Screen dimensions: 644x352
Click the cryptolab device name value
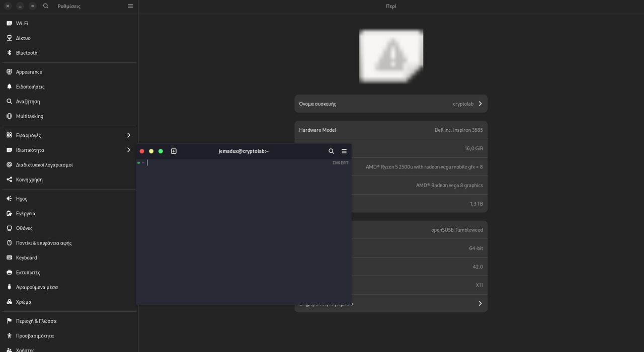coord(463,104)
